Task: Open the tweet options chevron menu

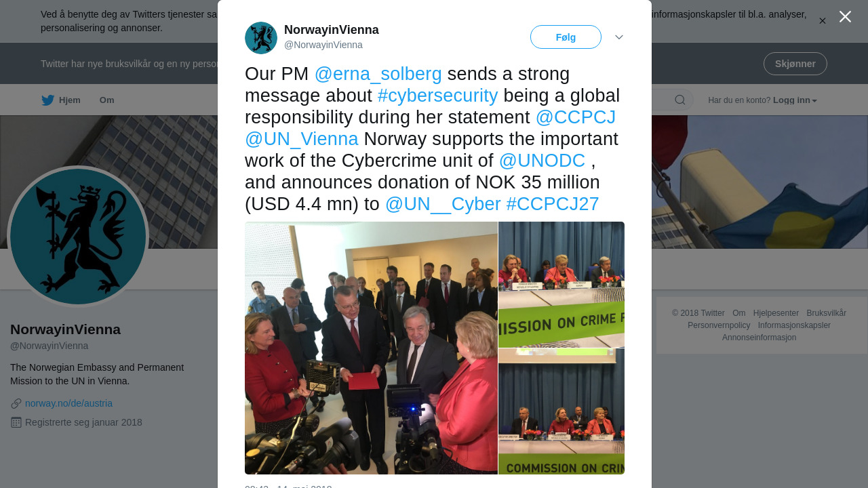Action: click(x=619, y=37)
